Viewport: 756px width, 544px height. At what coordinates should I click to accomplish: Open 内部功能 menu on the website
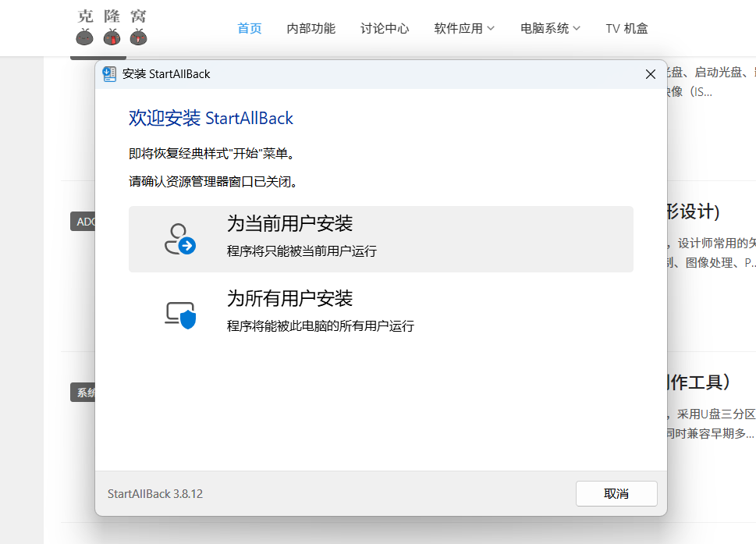click(311, 28)
